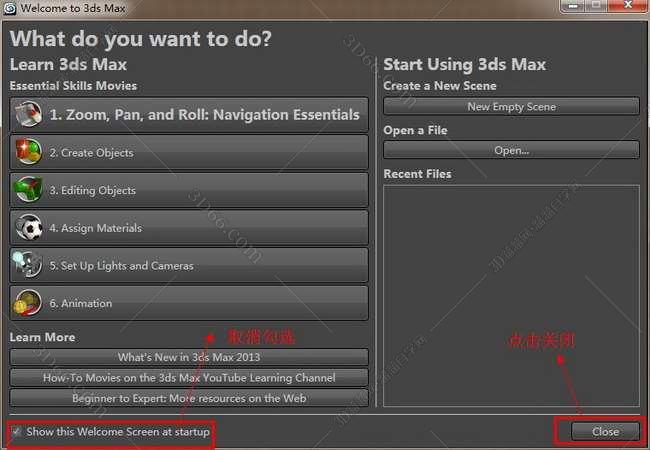650x450 pixels.
Task: Uncheck Show this Welcome Screen at startup
Action: click(16, 432)
